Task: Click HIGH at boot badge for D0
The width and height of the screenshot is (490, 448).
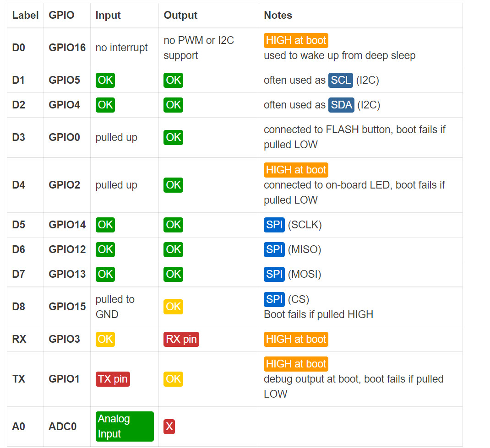Action: tap(296, 40)
